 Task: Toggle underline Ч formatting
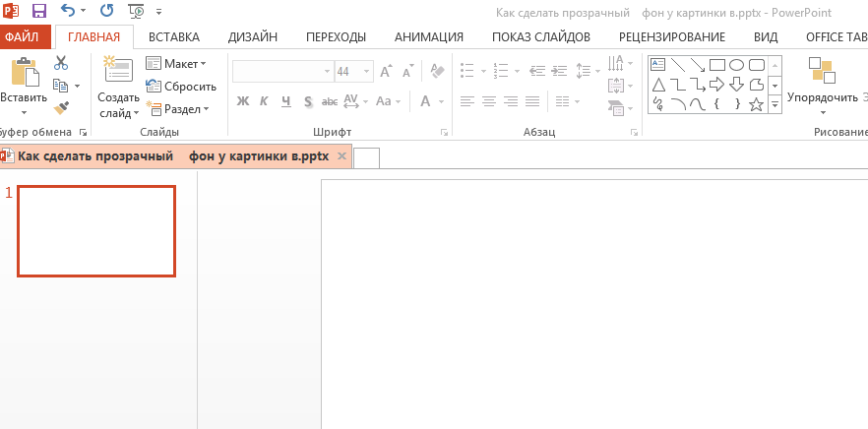tap(285, 101)
